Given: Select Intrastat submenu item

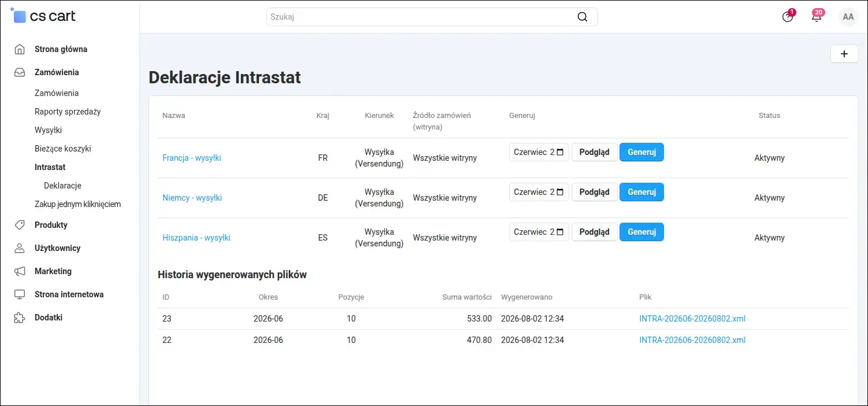Looking at the screenshot, I should coord(50,167).
